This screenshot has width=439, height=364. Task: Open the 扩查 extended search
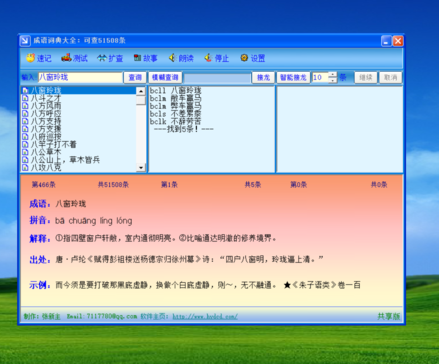click(110, 58)
